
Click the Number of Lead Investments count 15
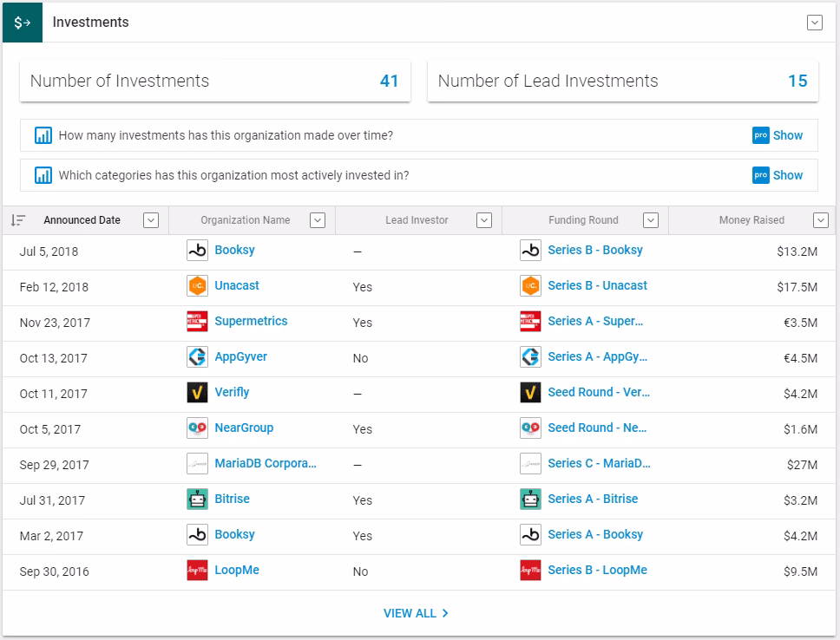point(797,81)
